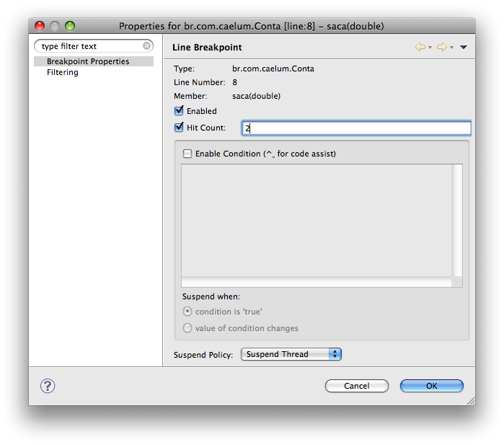Disable the Enabled checkbox
504x445 pixels.
(x=180, y=111)
